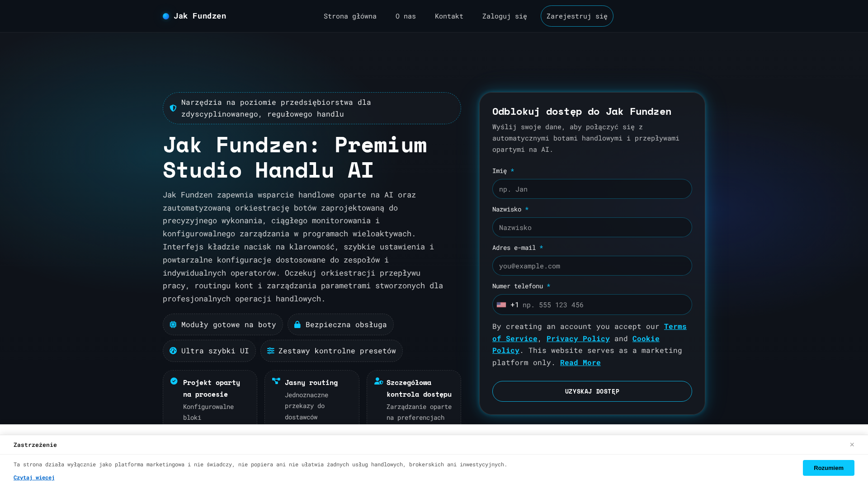Click the shield icon in the enterprise tools banner
This screenshot has width=868, height=488.
173,108
